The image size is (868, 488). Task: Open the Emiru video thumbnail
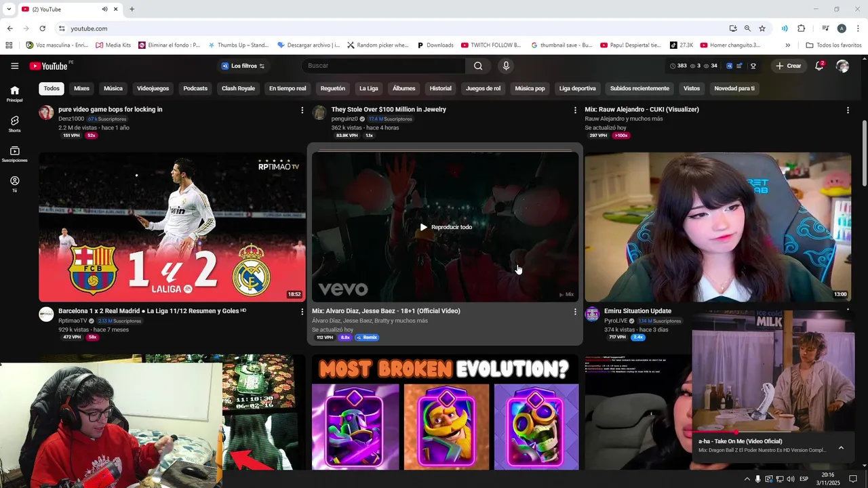[718, 227]
